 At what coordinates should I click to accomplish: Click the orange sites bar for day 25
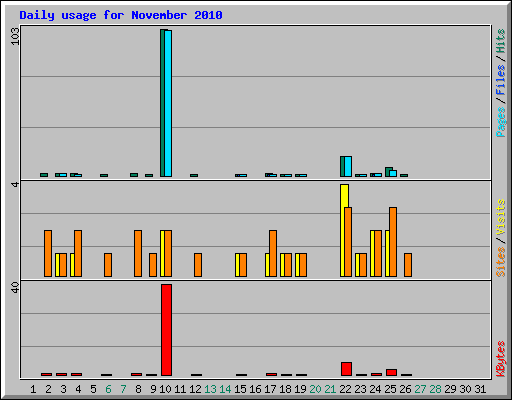click(393, 242)
